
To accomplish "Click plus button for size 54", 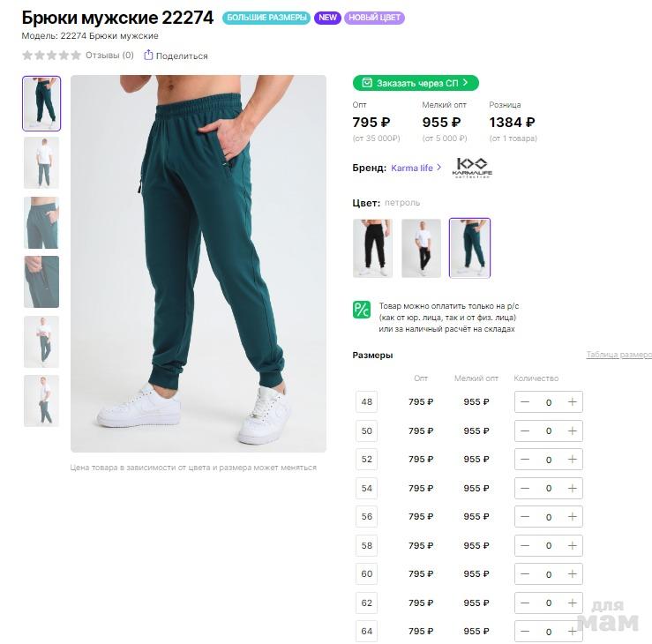I will (573, 489).
